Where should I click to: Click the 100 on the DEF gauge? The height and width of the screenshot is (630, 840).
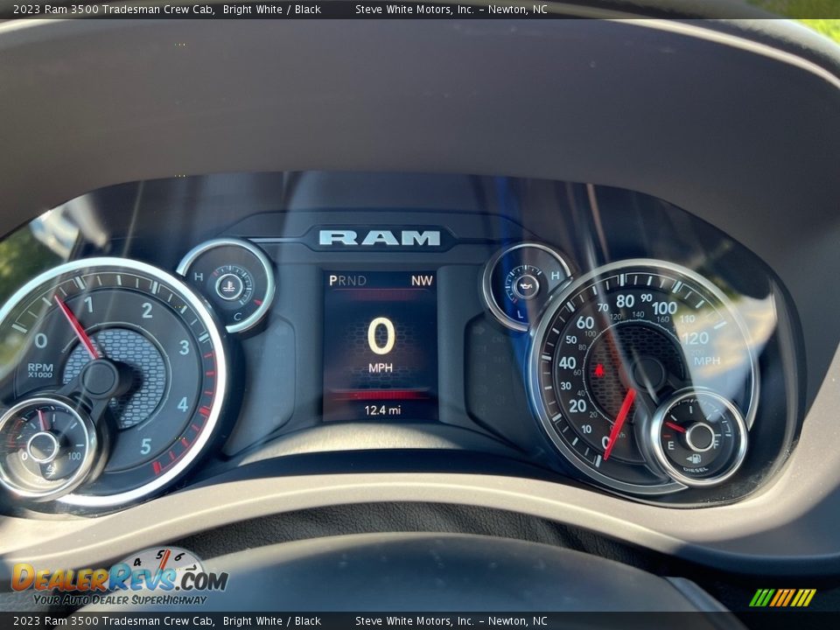point(73,456)
